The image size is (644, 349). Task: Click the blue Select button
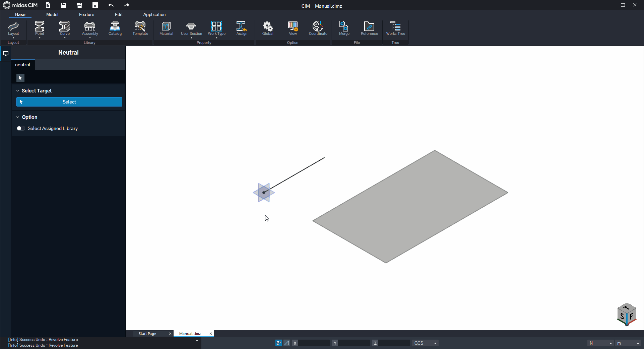pos(69,102)
